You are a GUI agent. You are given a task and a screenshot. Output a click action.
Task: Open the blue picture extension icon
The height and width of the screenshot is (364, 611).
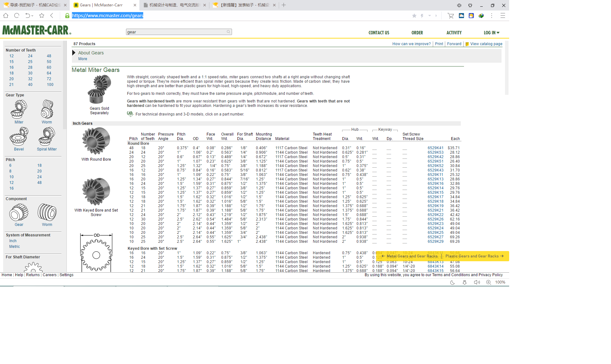(461, 16)
